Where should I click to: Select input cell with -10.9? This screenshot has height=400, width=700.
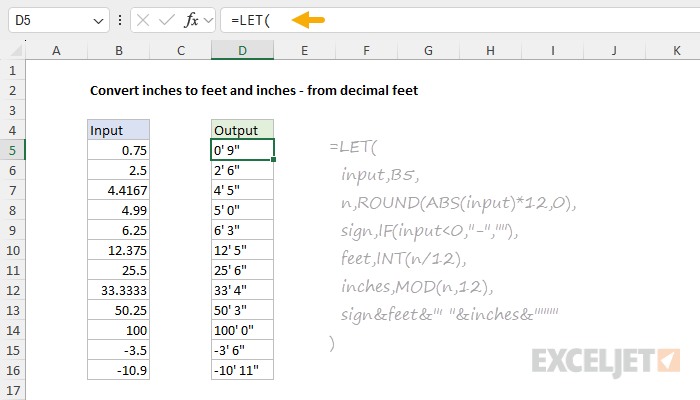[x=119, y=371]
